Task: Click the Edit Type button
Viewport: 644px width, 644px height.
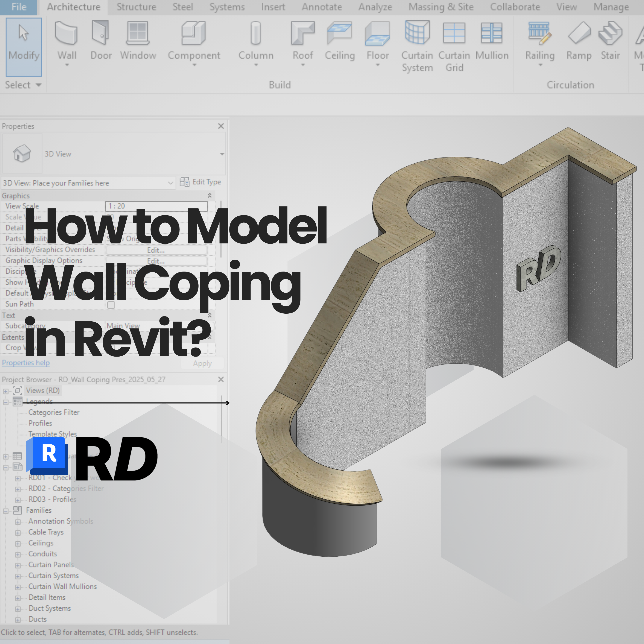Action: [x=200, y=182]
